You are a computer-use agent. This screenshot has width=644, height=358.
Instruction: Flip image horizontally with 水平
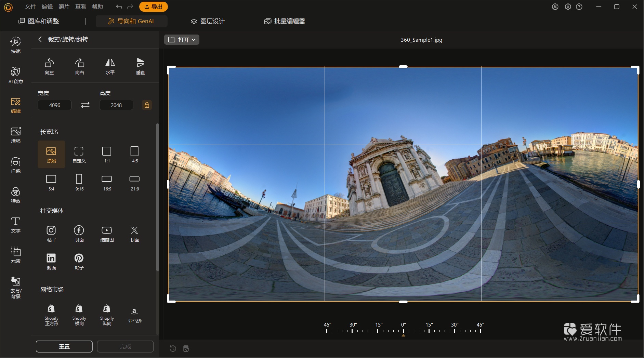[110, 66]
